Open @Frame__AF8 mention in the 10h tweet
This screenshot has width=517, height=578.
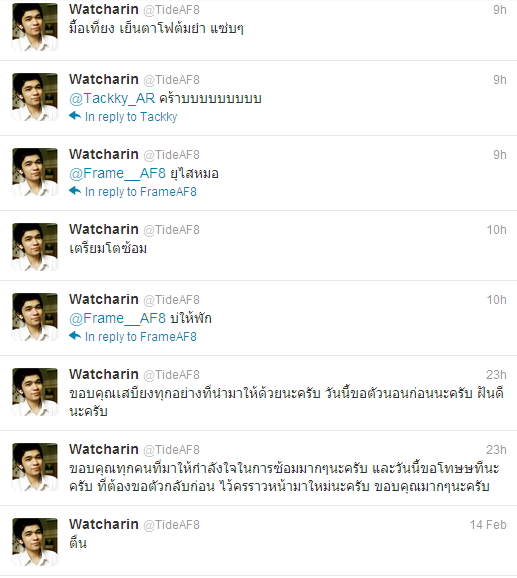coord(117,318)
